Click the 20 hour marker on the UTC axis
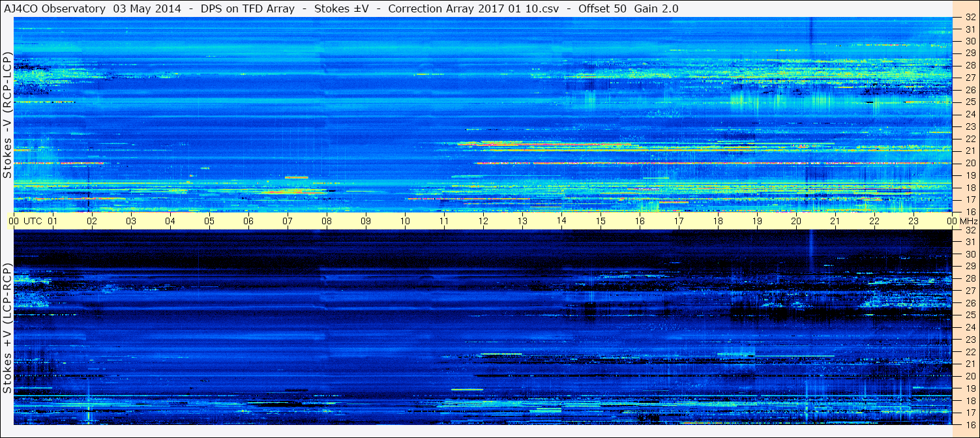This screenshot has height=438, width=980. tap(796, 221)
